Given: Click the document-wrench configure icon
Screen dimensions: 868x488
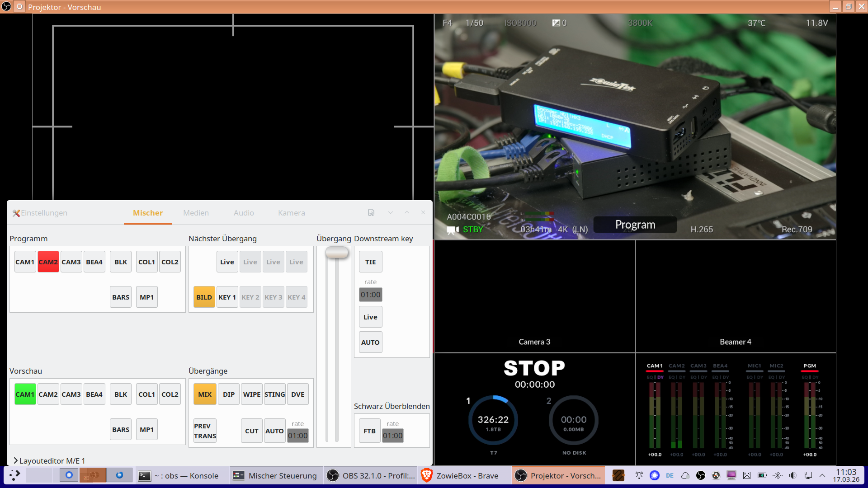Looking at the screenshot, I should point(371,212).
